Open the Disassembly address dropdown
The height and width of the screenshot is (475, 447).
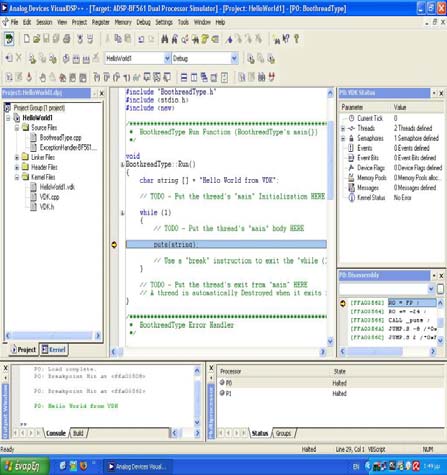coord(431,289)
